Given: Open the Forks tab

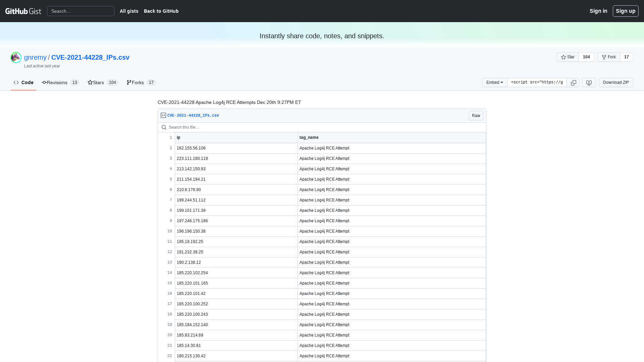Looking at the screenshot, I should pyautogui.click(x=141, y=82).
